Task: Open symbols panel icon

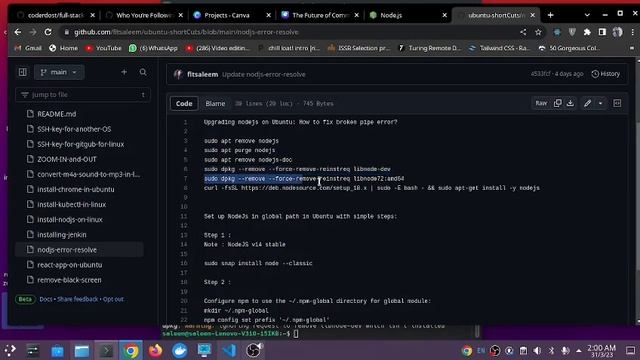Action: click(x=617, y=103)
